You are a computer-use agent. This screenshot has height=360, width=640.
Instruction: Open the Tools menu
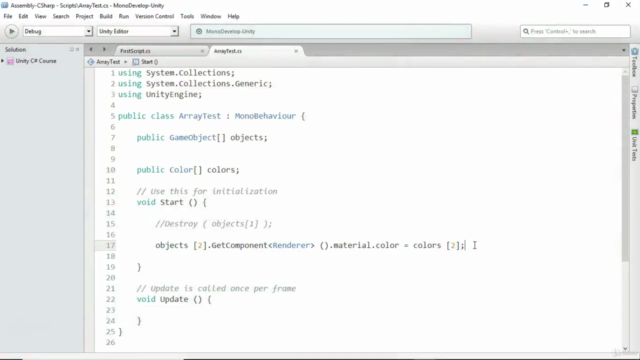tap(187, 16)
